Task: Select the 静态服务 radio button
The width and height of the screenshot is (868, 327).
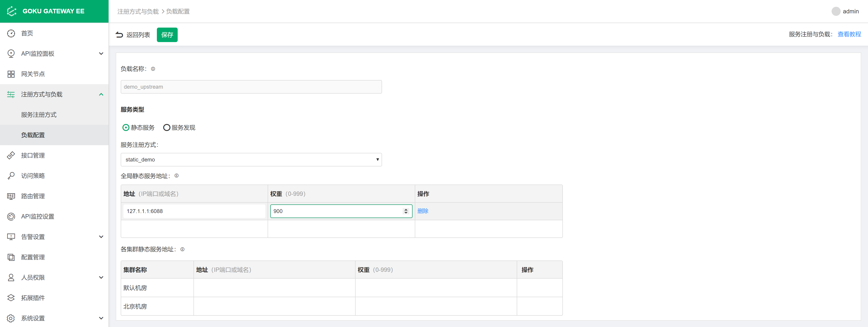Action: coord(126,127)
